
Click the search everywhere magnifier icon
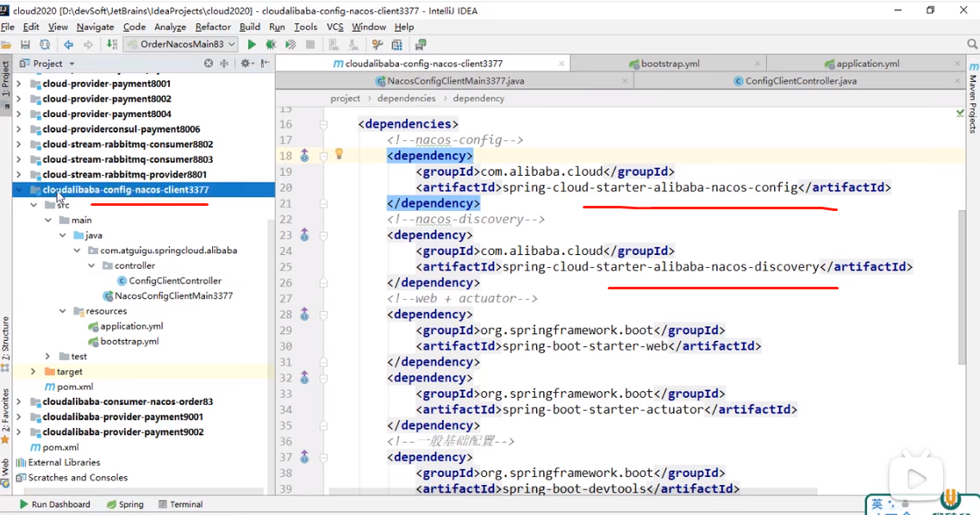tap(972, 44)
